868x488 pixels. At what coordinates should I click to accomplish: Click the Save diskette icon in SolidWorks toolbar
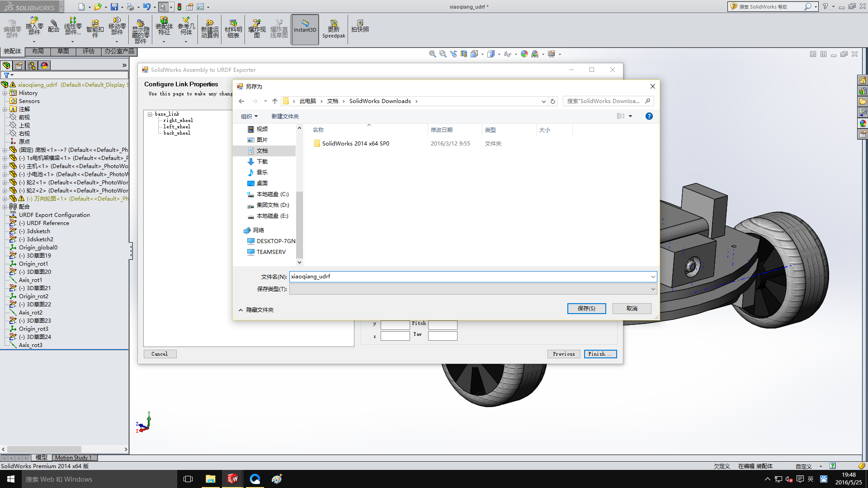(x=114, y=7)
